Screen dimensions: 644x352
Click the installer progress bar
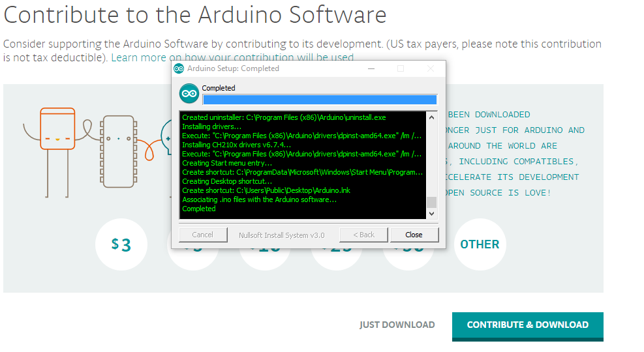[x=320, y=100]
